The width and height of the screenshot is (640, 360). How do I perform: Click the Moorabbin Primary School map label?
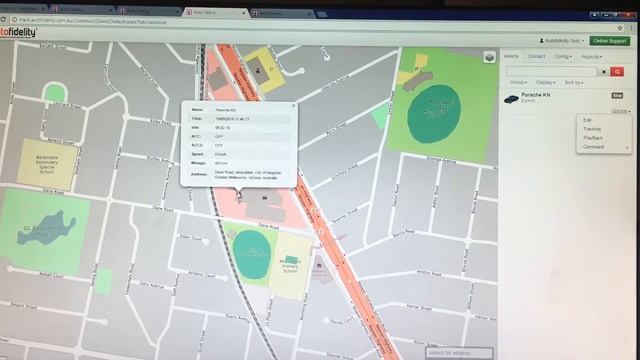290,266
